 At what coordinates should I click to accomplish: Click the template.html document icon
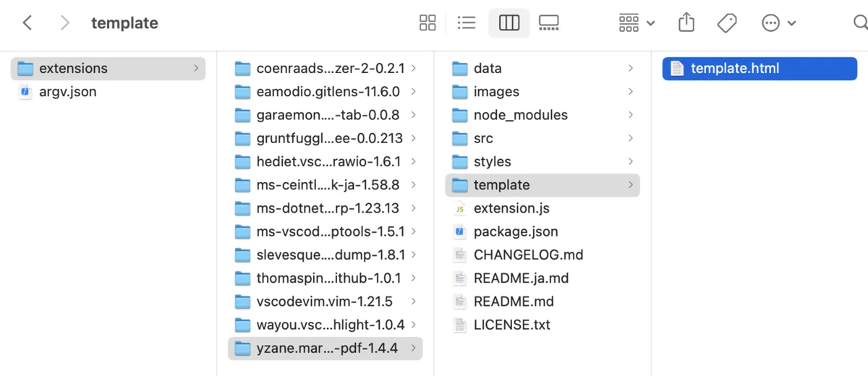676,69
